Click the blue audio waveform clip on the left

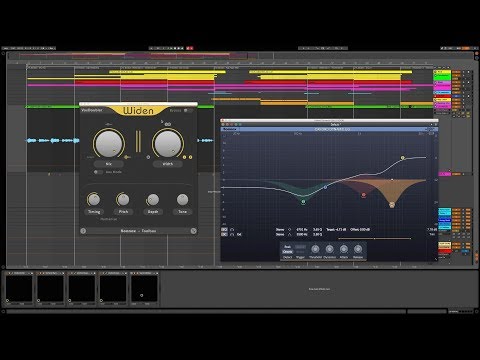click(x=53, y=140)
